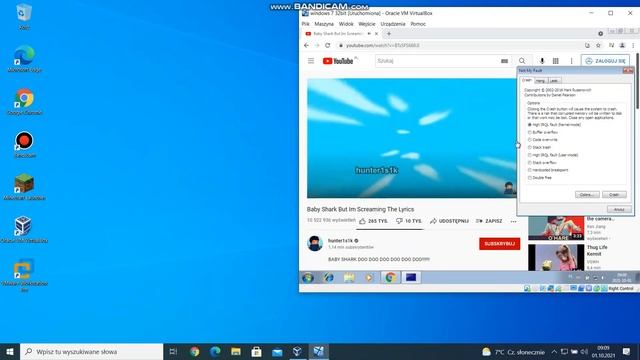The height and width of the screenshot is (360, 640).
Task: Open the Recycle Bin desktop icon
Action: pos(24,16)
